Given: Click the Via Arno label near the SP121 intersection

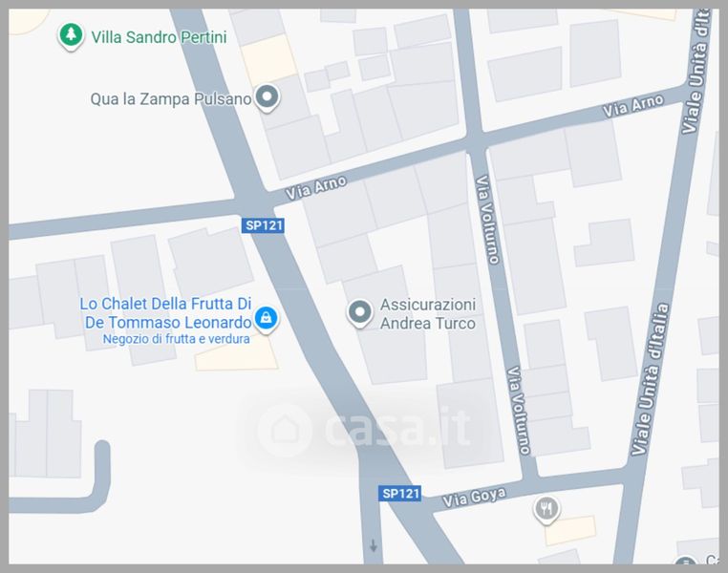Looking at the screenshot, I should click(x=316, y=187).
